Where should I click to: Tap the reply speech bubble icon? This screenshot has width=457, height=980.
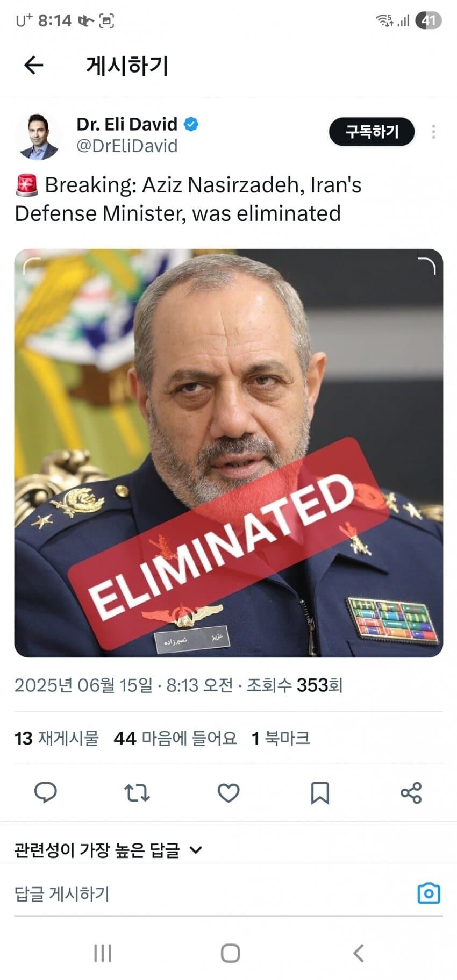(46, 793)
